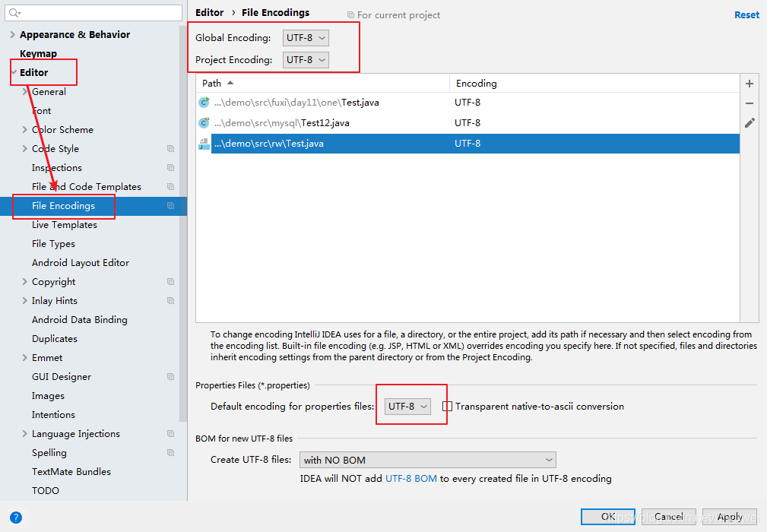Click project-level icon next to GUI Designer
Screen dimensions: 767x532
(x=170, y=376)
